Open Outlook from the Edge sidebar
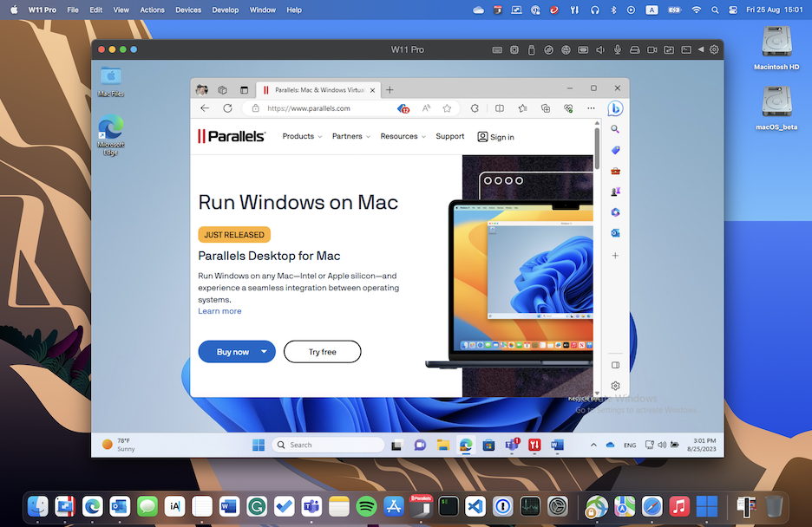The width and height of the screenshot is (812, 527). 615,232
